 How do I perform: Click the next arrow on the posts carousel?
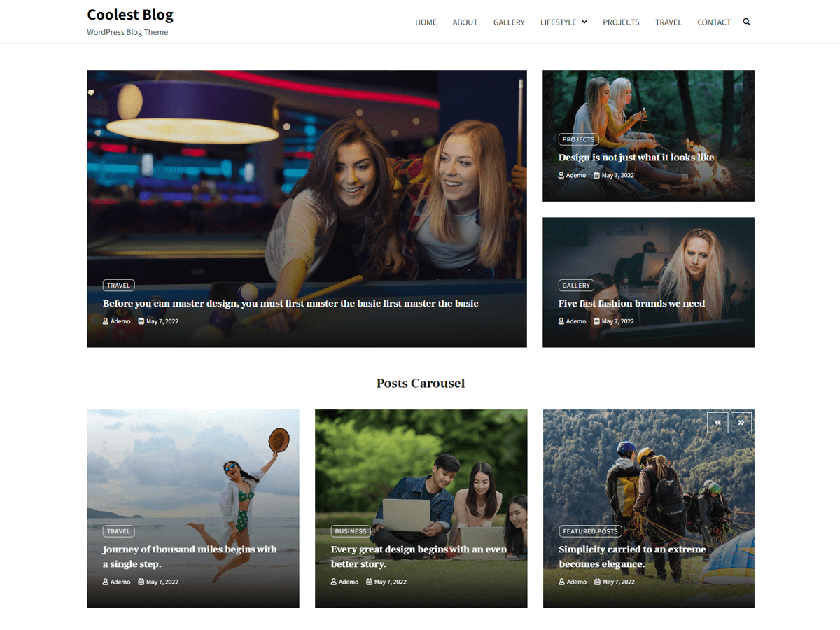tap(741, 422)
